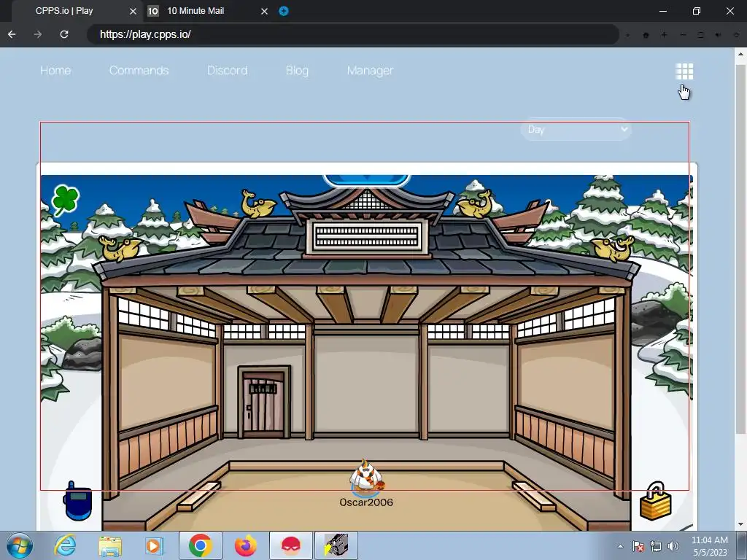The width and height of the screenshot is (747, 560).
Task: Open the Blog link
Action: [x=297, y=71]
